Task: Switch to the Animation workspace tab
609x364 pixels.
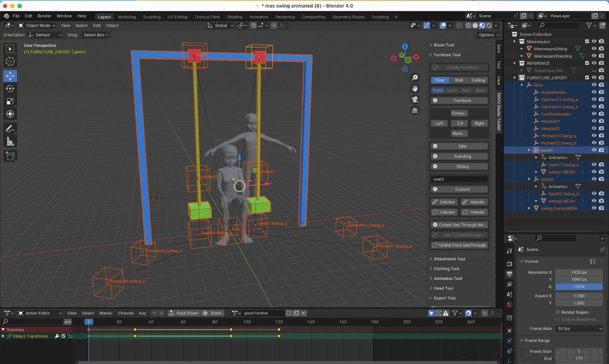Action: (259, 17)
